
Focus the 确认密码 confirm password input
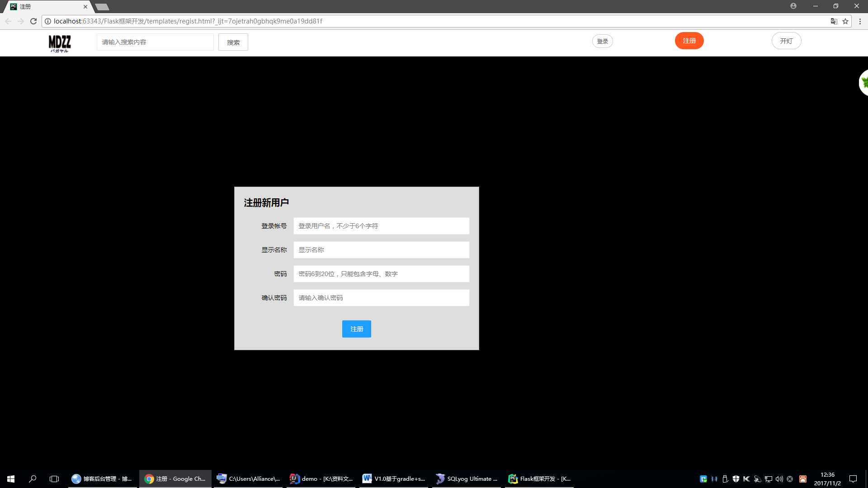click(382, 298)
